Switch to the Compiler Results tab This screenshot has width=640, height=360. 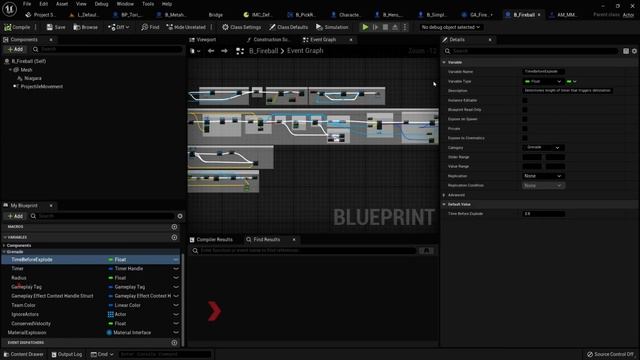[211, 240]
